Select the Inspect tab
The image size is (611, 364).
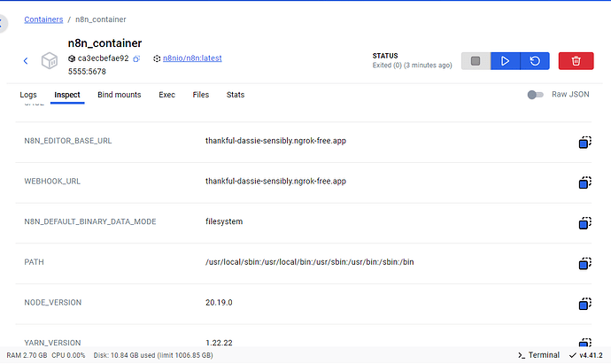[67, 95]
